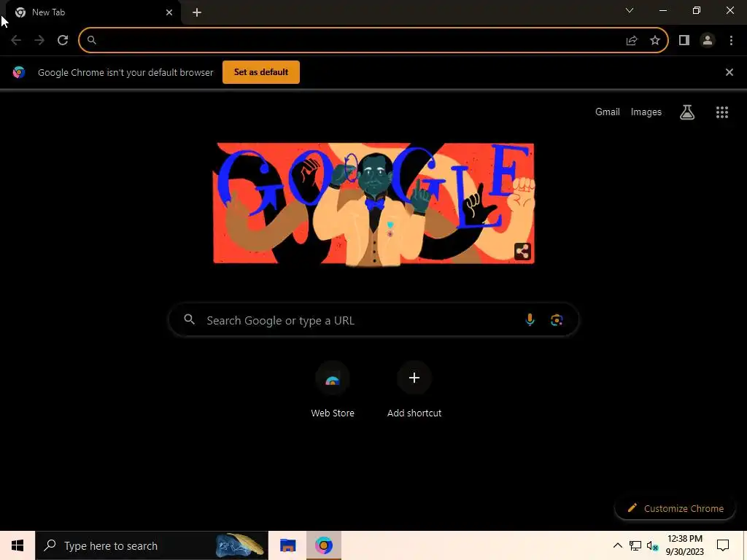
Task: Click the Search Google or type a URL box
Action: point(373,320)
